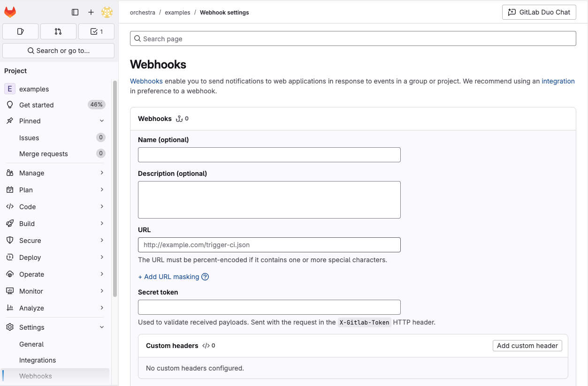The height and width of the screenshot is (386, 588).
Task: Open the examples breadcrumb item
Action: (x=177, y=12)
